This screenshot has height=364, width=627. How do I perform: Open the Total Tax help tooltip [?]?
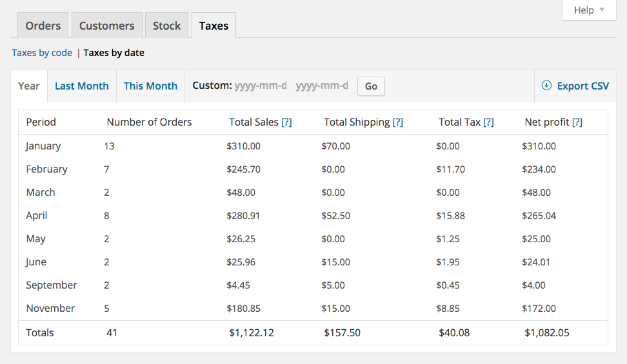coord(488,122)
